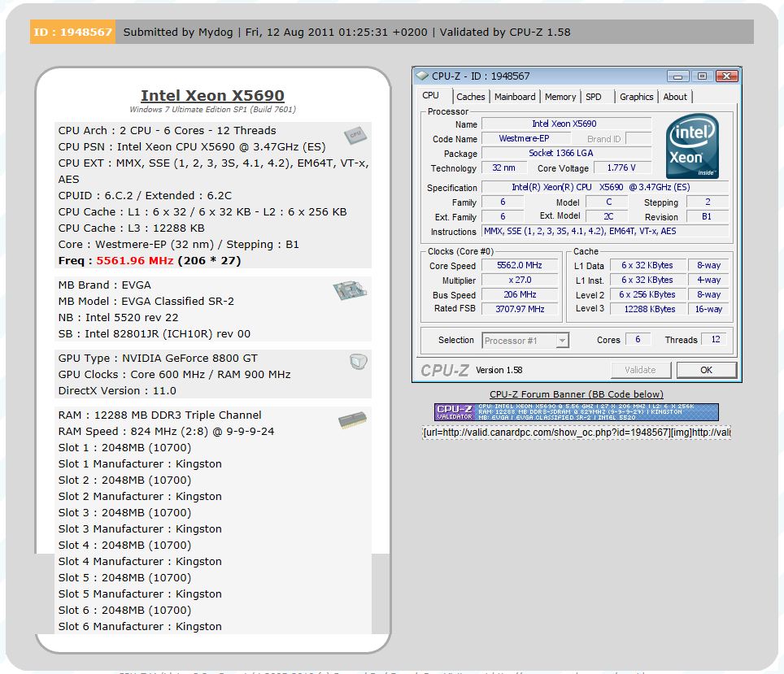Click the MB Model EVGA Classified SR-2 line
The image size is (784, 674).
[146, 301]
